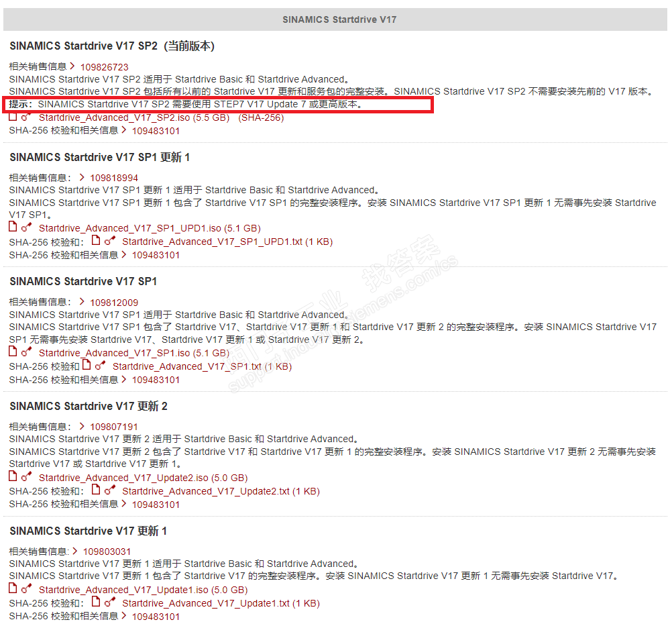
Task: Click heading SINAMICS Startdrive V17 SP1 更新 1
Action: (x=99, y=158)
